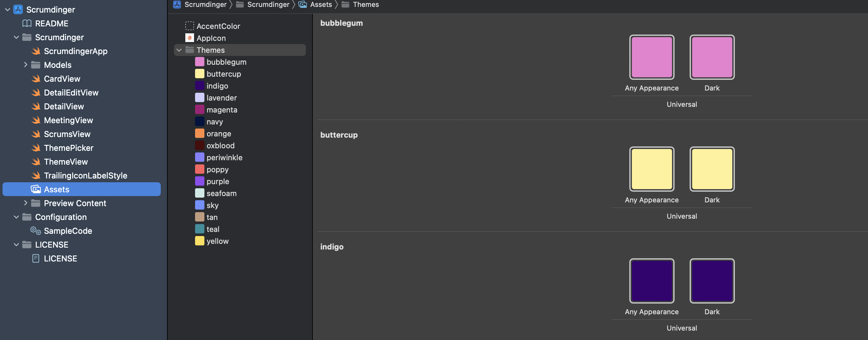
Task: Select the AccentColor dashed placeholder icon
Action: pyautogui.click(x=190, y=26)
